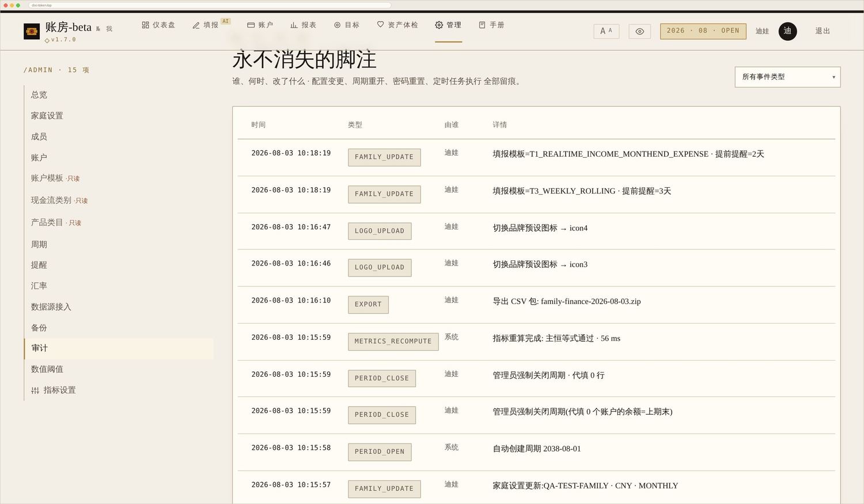This screenshot has width=864, height=504.
Task: Click the AI badge next to 填报
Action: [225, 21]
